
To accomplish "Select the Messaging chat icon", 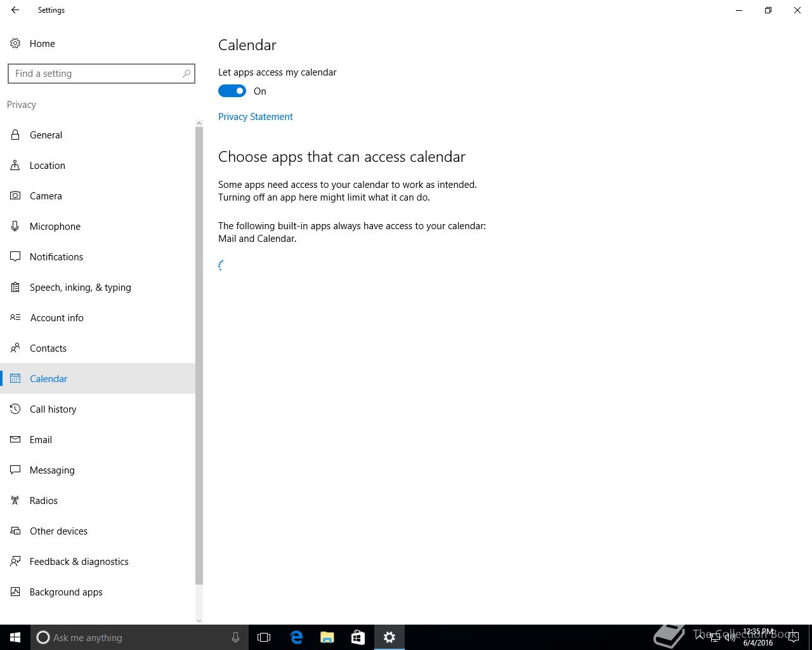I will coord(15,470).
